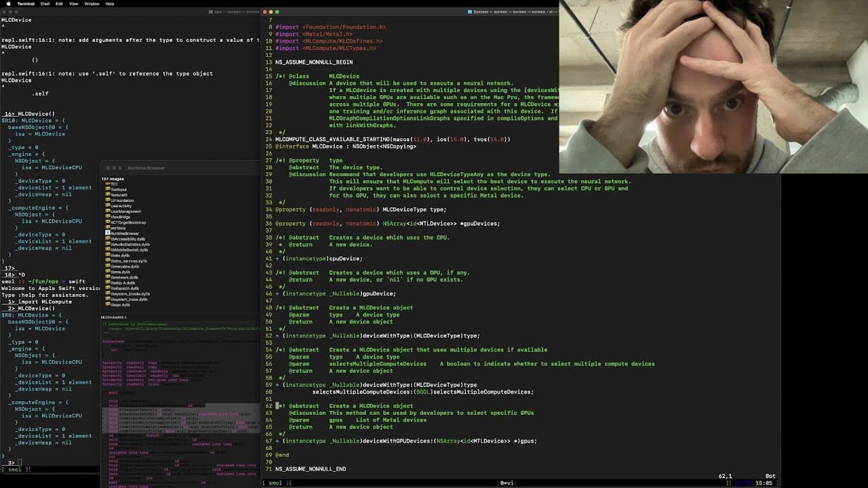The width and height of the screenshot is (868, 488).
Task: Select the libmis.dylib folder icon
Action: (x=108, y=271)
